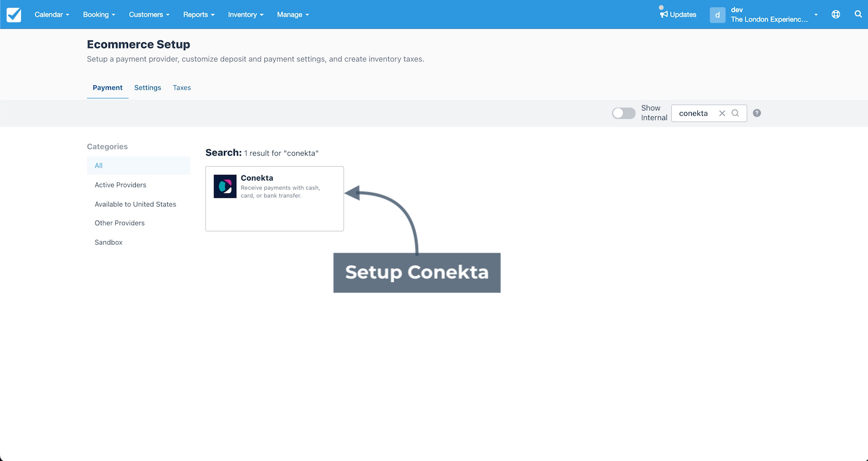Toggle the Show Internal switch
Image resolution: width=868 pixels, height=461 pixels.
pos(624,113)
